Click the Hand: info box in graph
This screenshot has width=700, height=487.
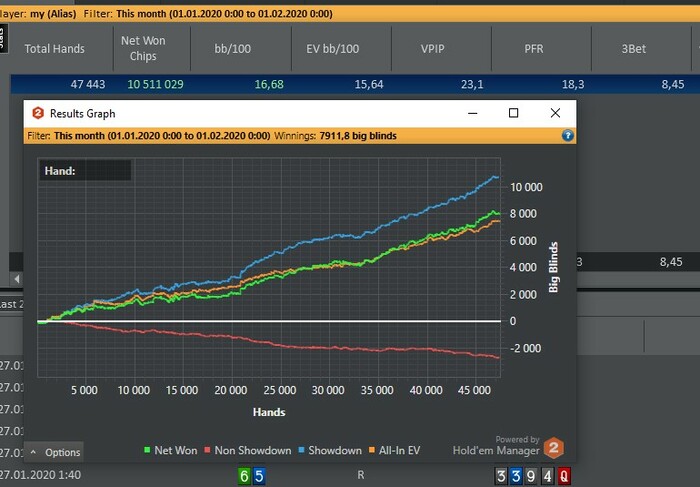tap(85, 171)
